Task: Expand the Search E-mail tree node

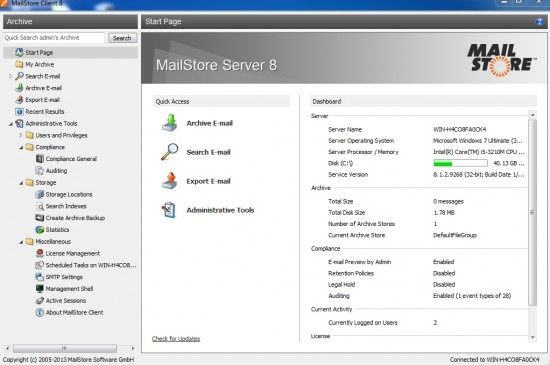Action: pyautogui.click(x=11, y=76)
